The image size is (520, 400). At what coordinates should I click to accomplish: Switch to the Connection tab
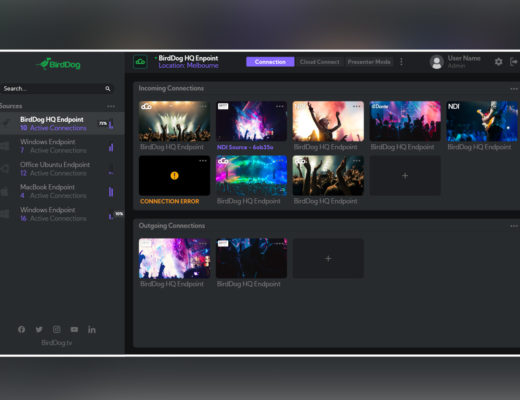tap(270, 62)
